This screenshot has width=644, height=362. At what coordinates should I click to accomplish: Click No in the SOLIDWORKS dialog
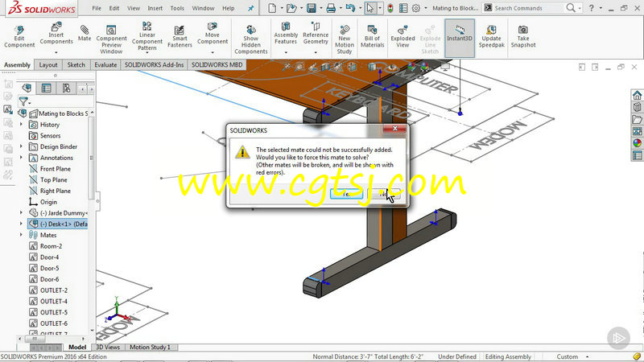[x=384, y=194]
